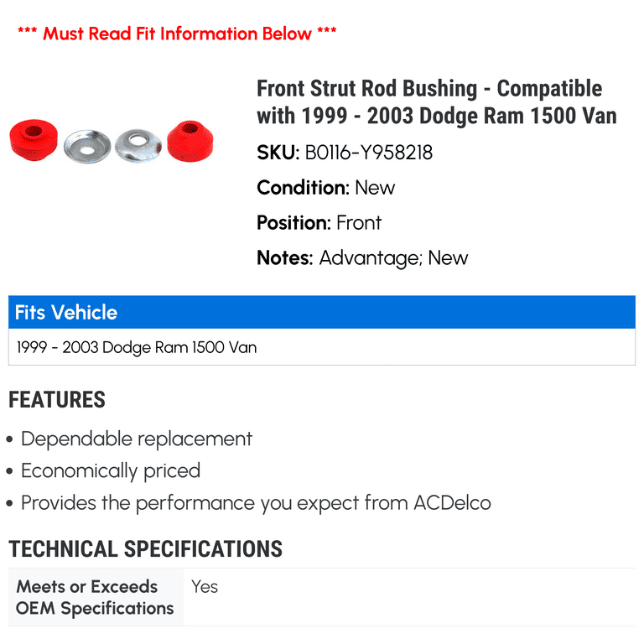Click the Fits Vehicle blue header
644x644 pixels.
[322, 312]
